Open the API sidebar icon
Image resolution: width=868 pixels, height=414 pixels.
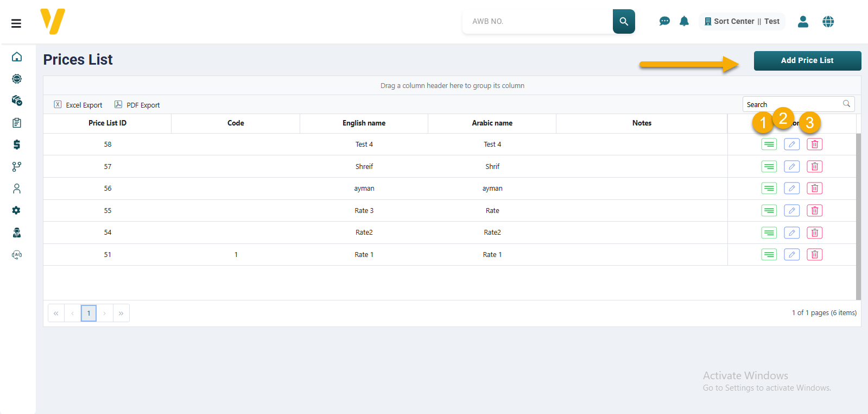click(x=17, y=254)
